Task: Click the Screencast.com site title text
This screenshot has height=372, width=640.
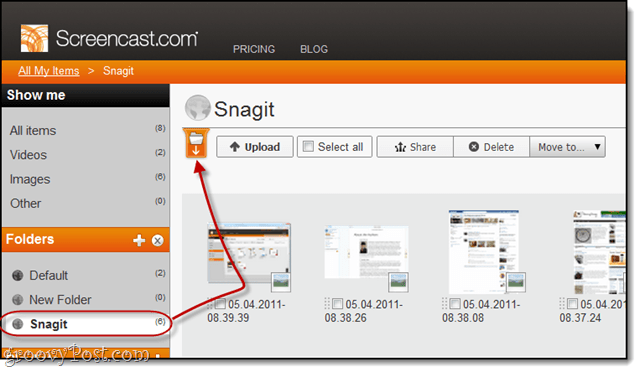Action: click(x=127, y=38)
